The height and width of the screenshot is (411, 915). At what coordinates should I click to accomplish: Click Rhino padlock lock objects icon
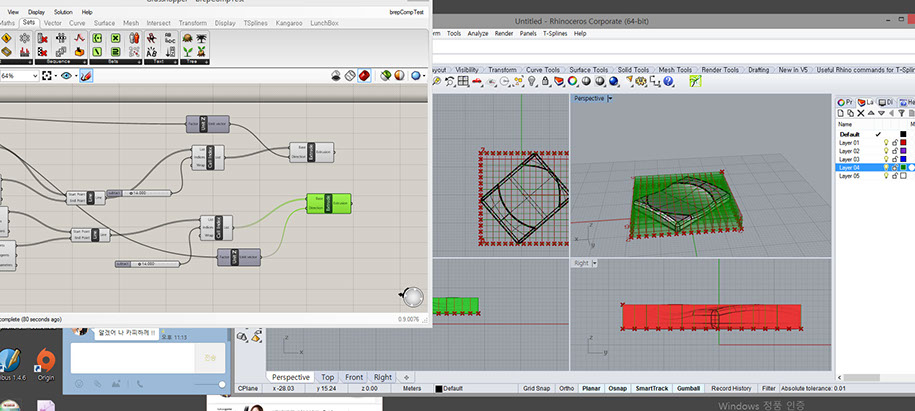tap(545, 81)
